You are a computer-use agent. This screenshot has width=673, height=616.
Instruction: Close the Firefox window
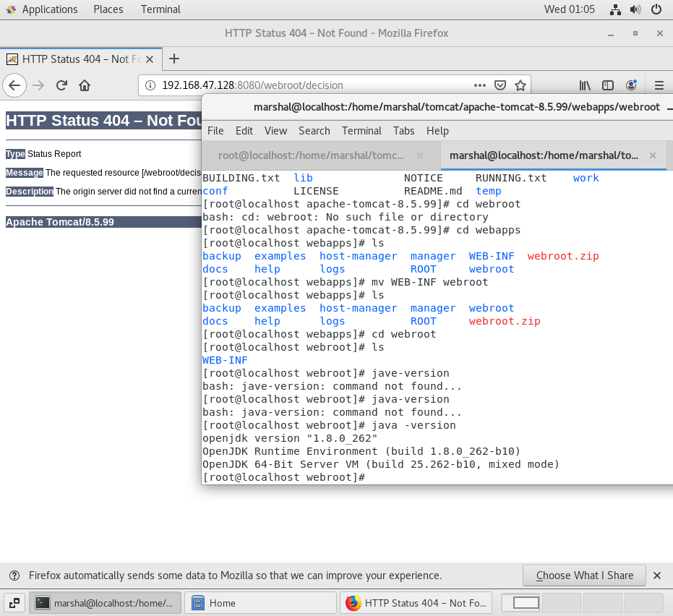tap(660, 33)
